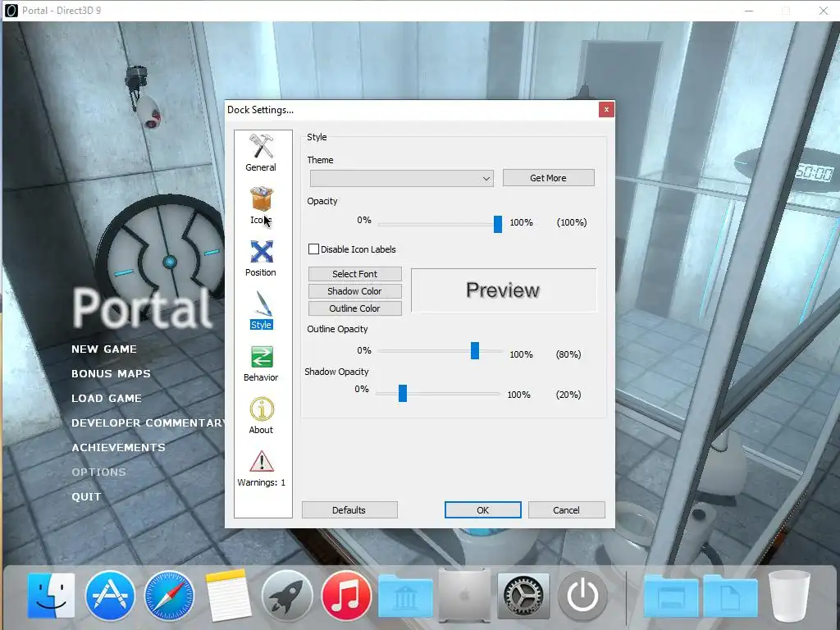Expand the Theme dropdown
Screen dimensions: 840x630
(402, 178)
